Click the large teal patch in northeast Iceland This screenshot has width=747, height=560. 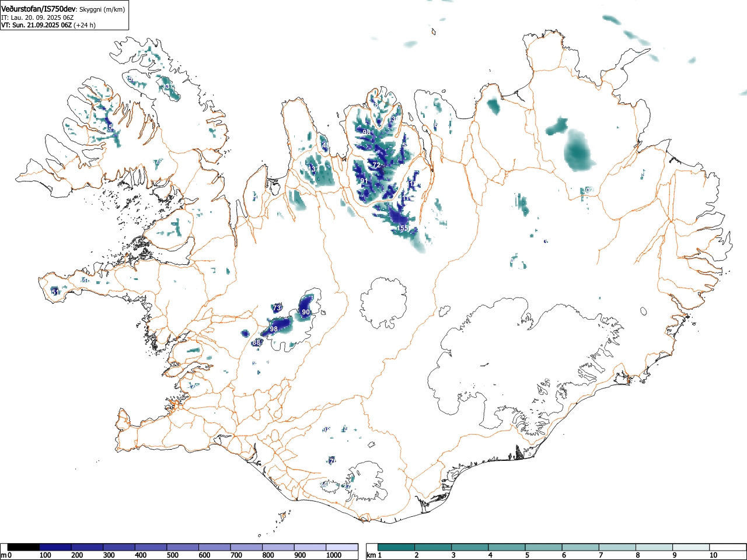coord(579,150)
